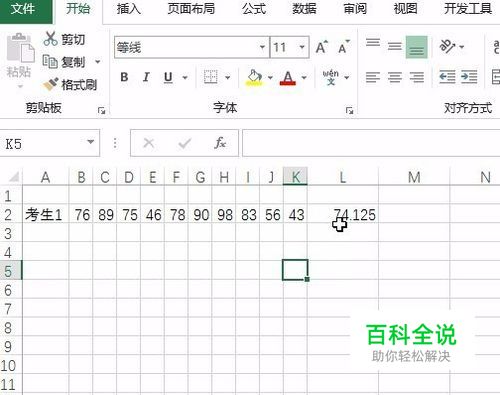Select all cells corner triangle

click(x=13, y=177)
